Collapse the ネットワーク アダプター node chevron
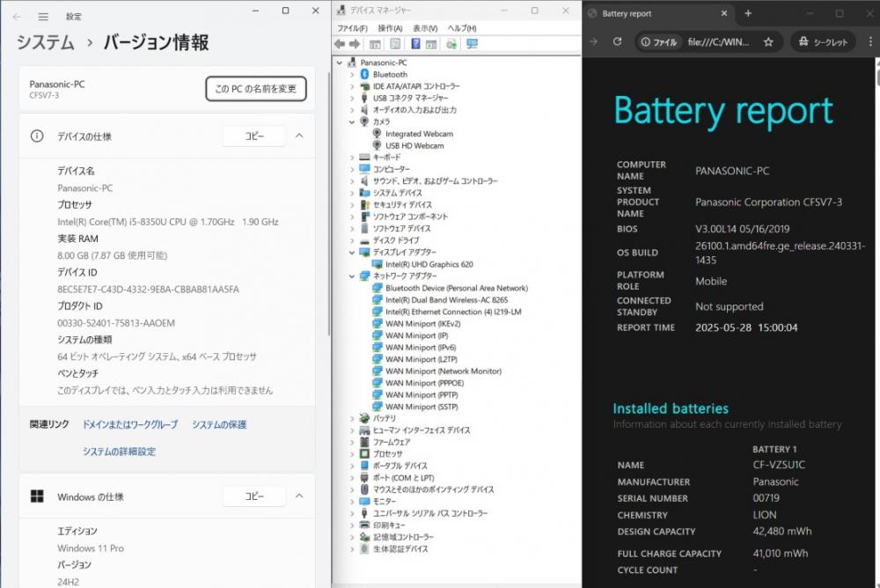This screenshot has height=588, width=880. (x=352, y=276)
